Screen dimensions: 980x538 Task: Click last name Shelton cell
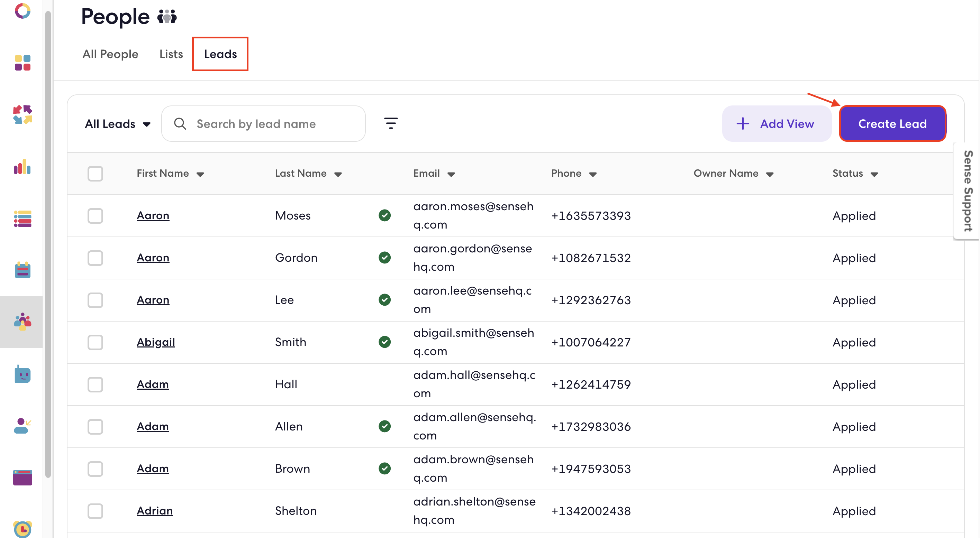click(x=296, y=511)
